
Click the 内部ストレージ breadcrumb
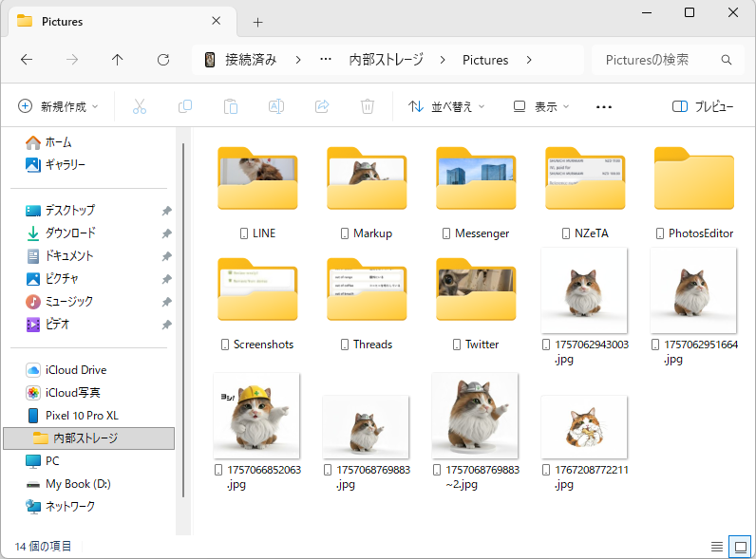[x=386, y=60]
